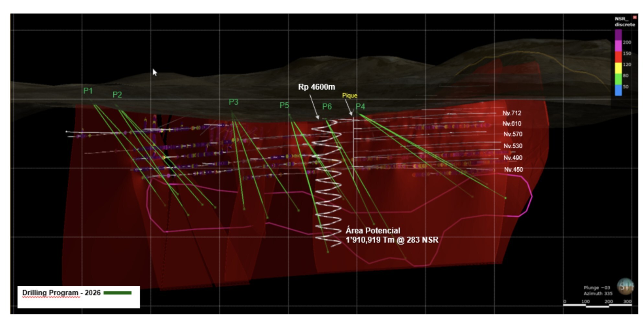The height and width of the screenshot is (323, 644).
Task: Select the P6 label near the ramp
Action: pos(327,107)
